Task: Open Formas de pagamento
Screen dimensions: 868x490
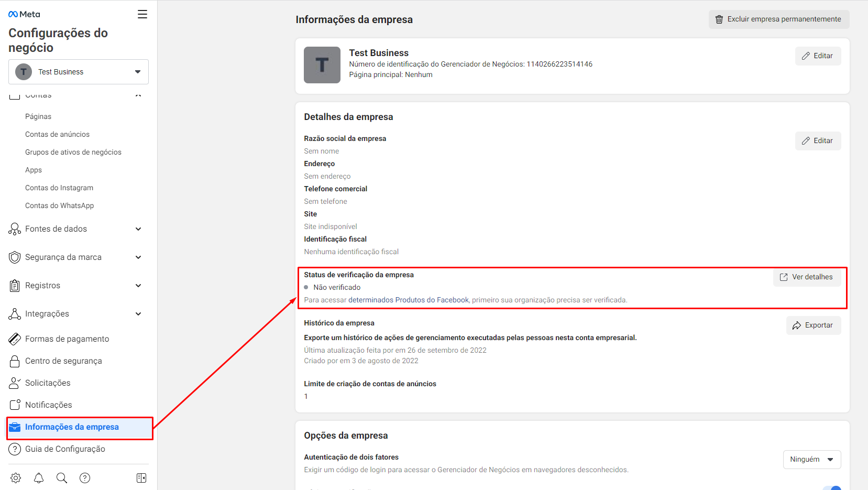Action: click(67, 339)
